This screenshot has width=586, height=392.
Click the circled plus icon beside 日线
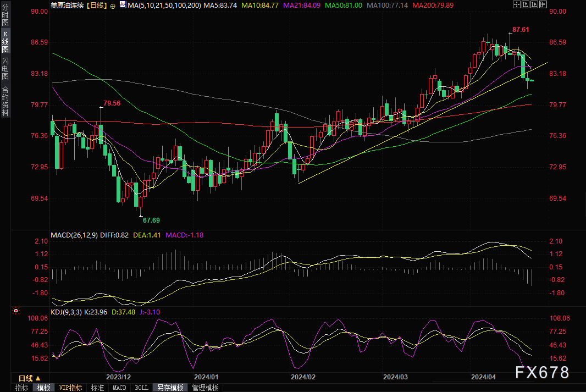(x=113, y=5)
